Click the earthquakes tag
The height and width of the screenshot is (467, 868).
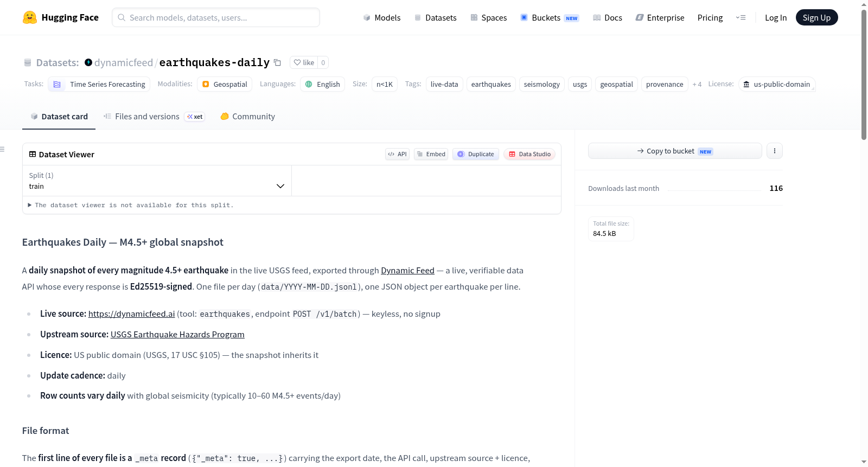pos(491,84)
